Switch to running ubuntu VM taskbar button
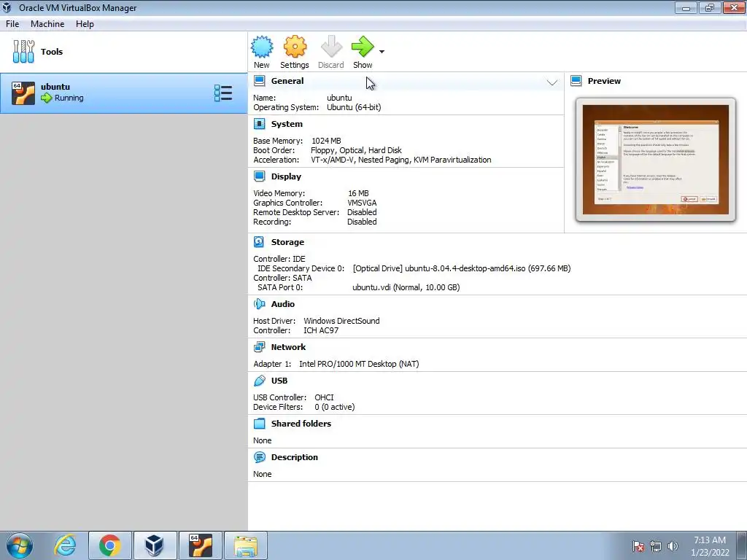Image resolution: width=747 pixels, height=560 pixels. (201, 545)
